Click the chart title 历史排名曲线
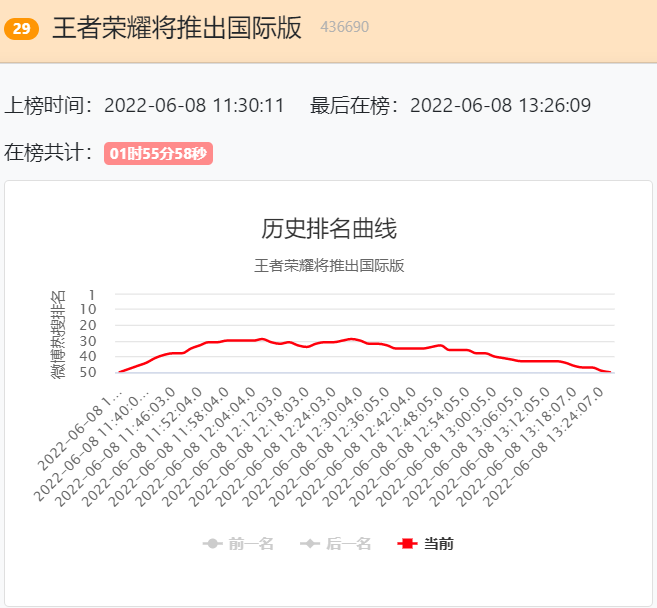 329,229
